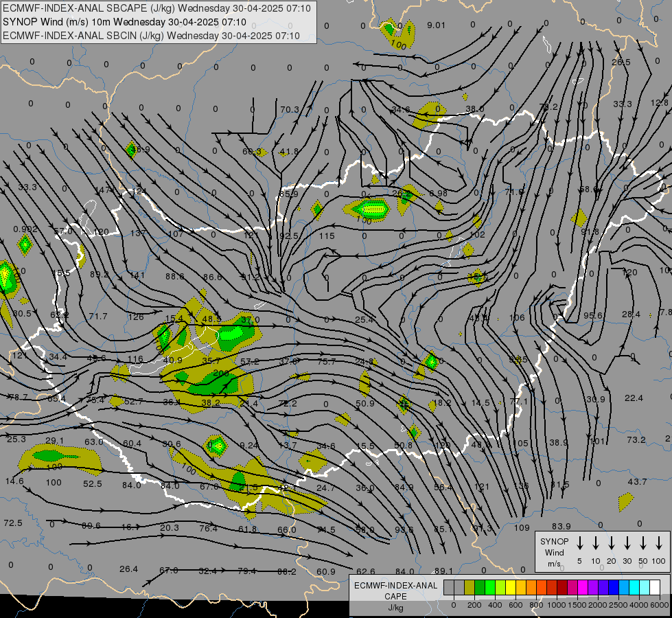Choose the sky blue CAPE swatch at 2500
Image resolution: width=672 pixels, height=618 pixels.
623,587
